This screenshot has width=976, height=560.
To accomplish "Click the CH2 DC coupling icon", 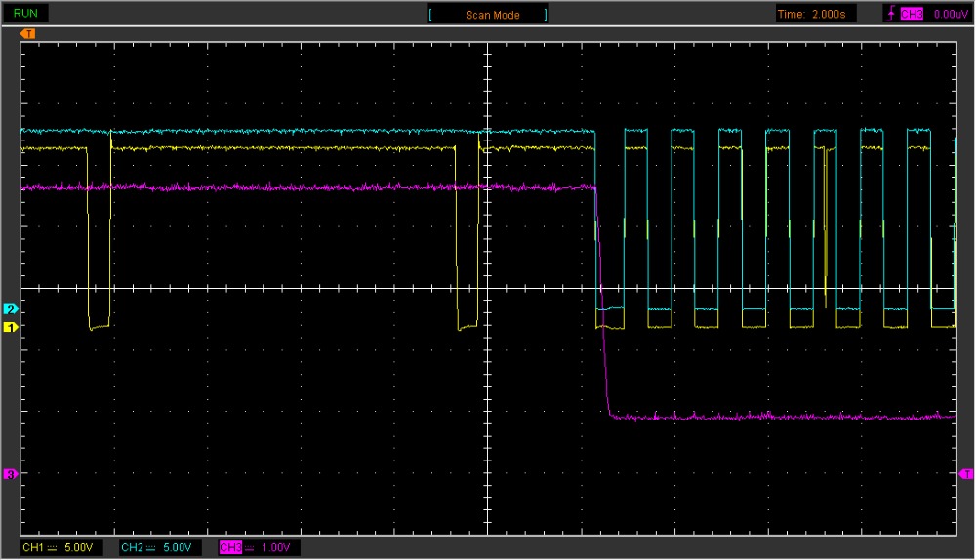I will tap(152, 548).
